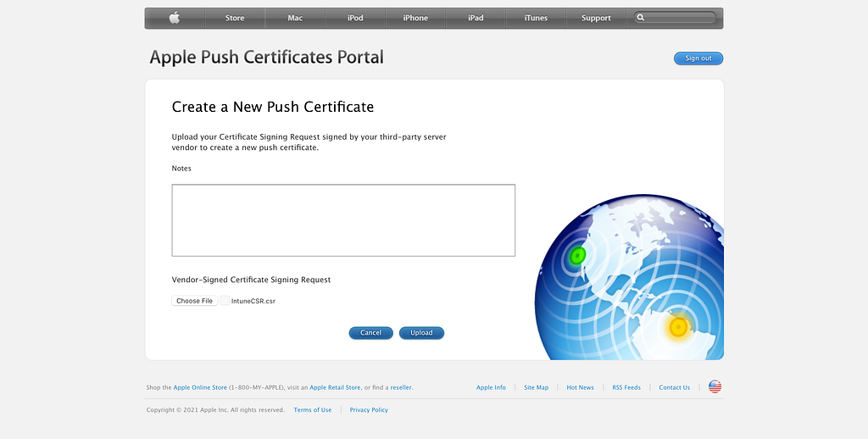
Task: Open the Site Map footer link
Action: [x=536, y=387]
